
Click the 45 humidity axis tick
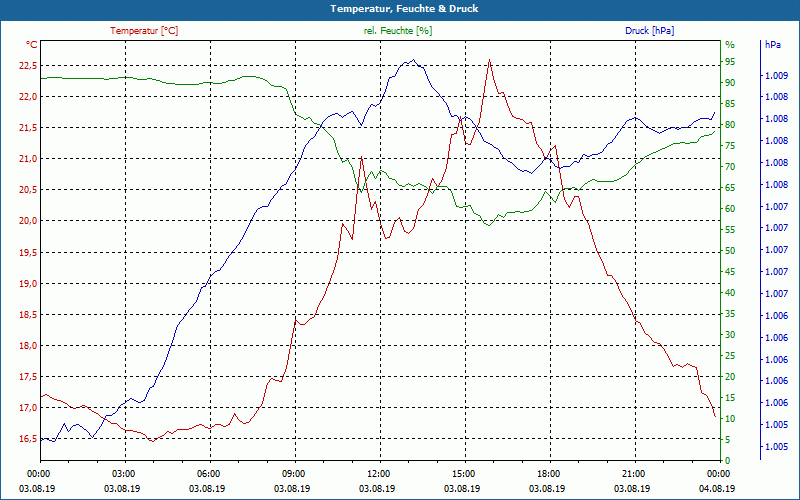(730, 272)
